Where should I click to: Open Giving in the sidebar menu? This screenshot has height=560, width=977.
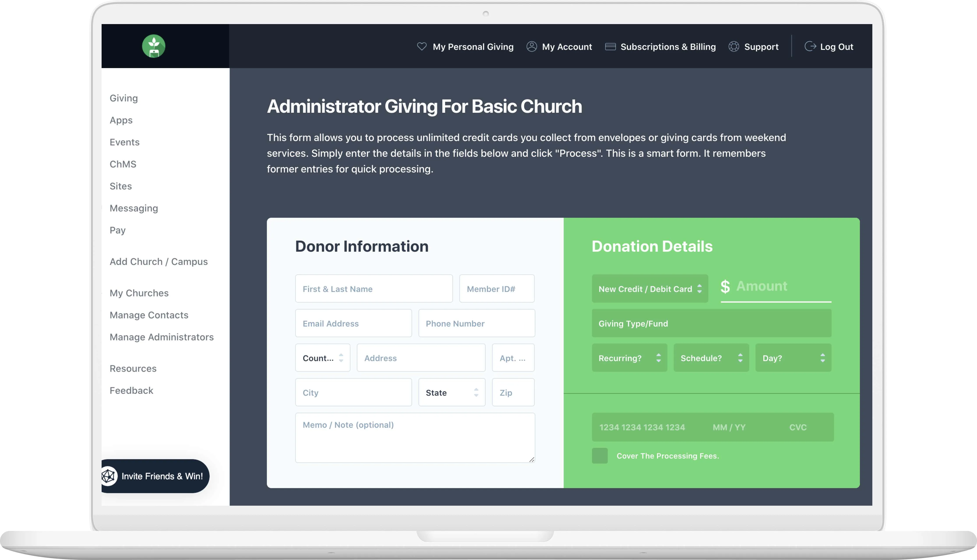pyautogui.click(x=123, y=98)
